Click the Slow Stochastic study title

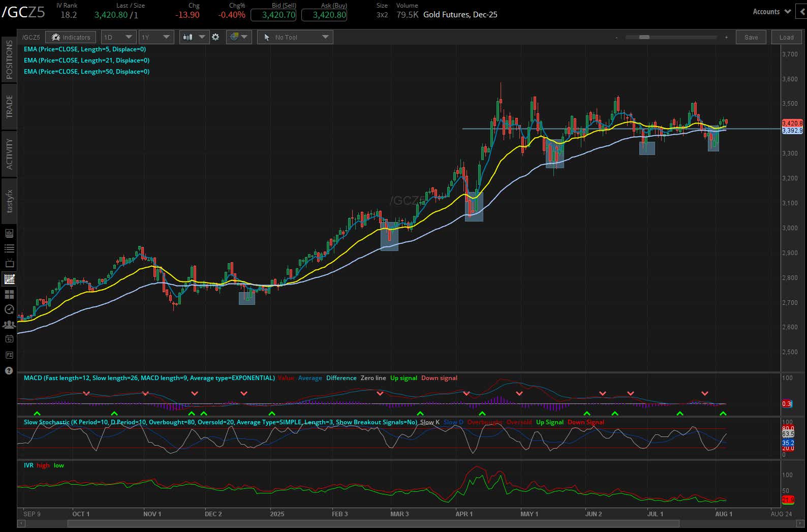(220, 422)
